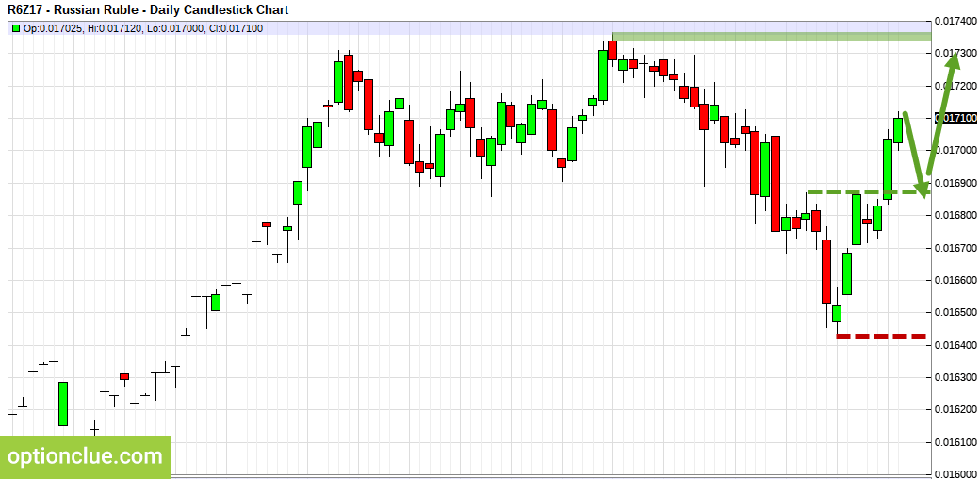Click the latest green candle closing at 0.017100
This screenshot has width=980, height=479.
click(898, 130)
